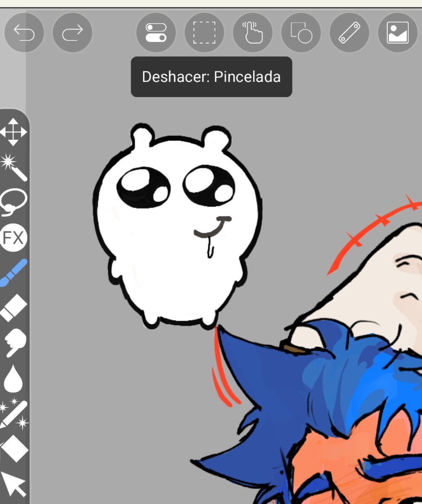This screenshot has height=504, width=422.
Task: Select the Lasso tool
Action: [13, 202]
